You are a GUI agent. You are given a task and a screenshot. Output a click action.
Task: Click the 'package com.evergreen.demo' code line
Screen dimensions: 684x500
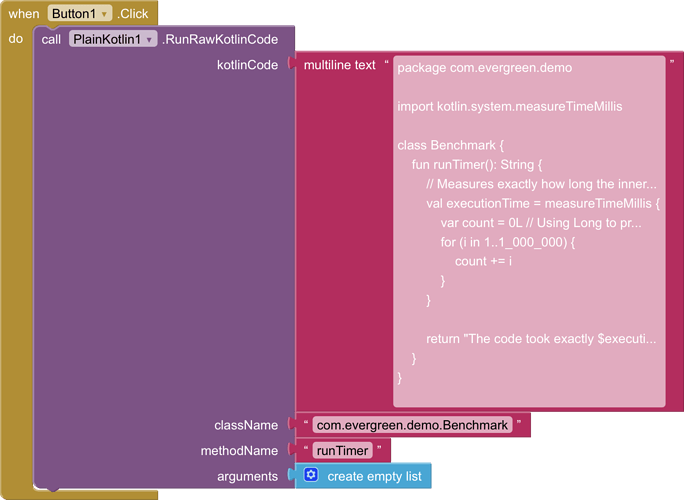click(x=485, y=68)
